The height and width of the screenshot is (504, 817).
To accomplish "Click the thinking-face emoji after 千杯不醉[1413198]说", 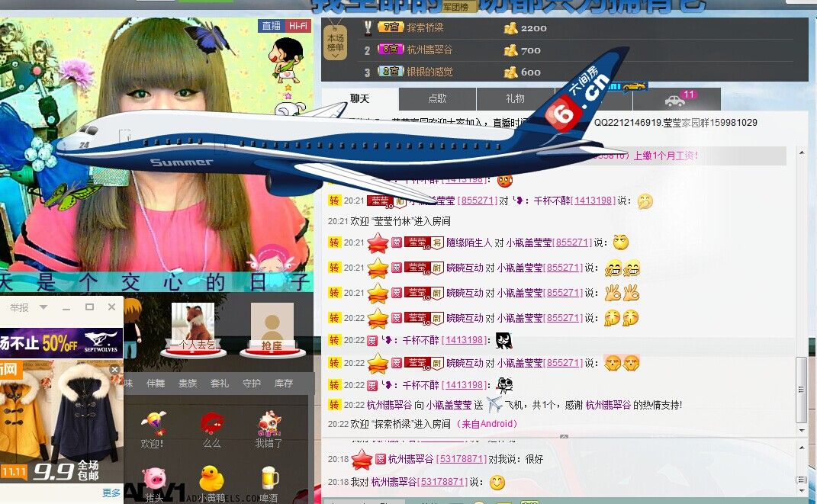I will click(645, 201).
